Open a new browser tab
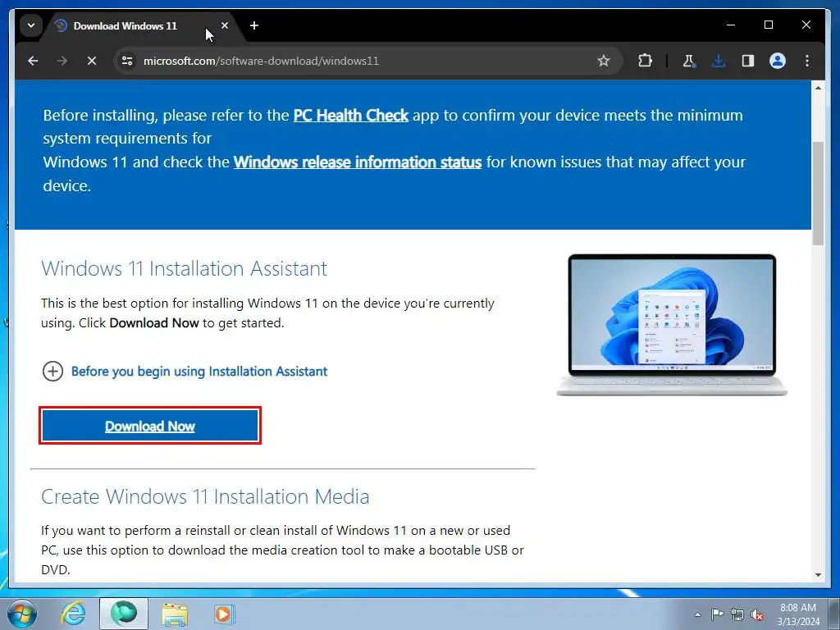 click(x=254, y=25)
